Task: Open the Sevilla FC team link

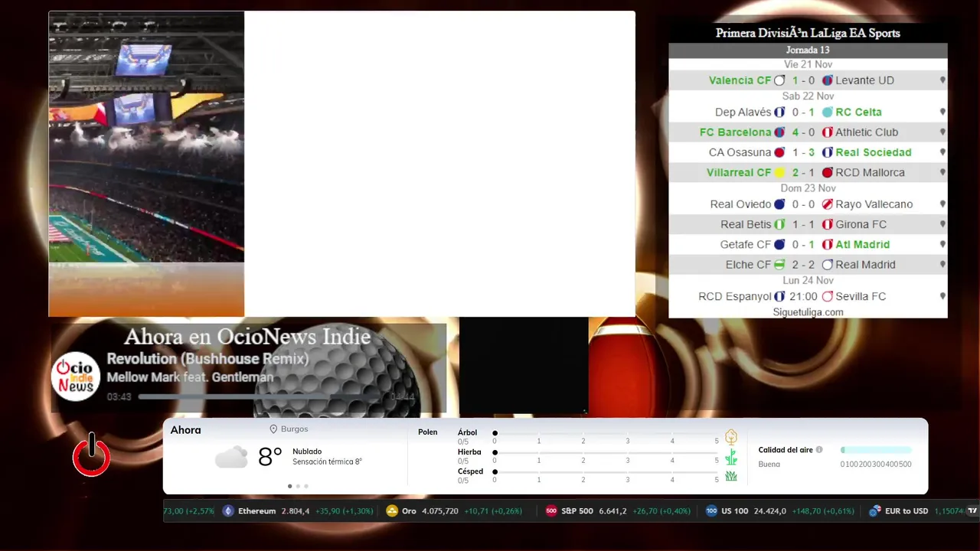Action: tap(861, 296)
